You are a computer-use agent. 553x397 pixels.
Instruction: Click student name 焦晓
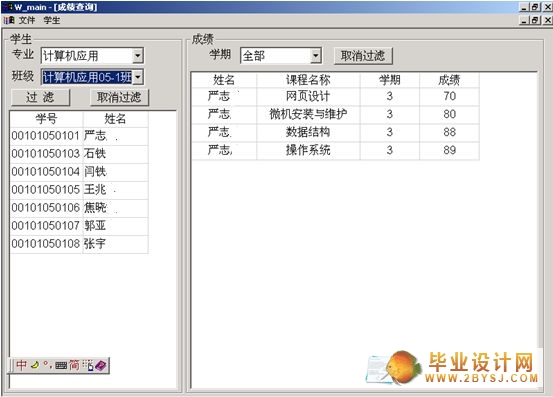95,208
